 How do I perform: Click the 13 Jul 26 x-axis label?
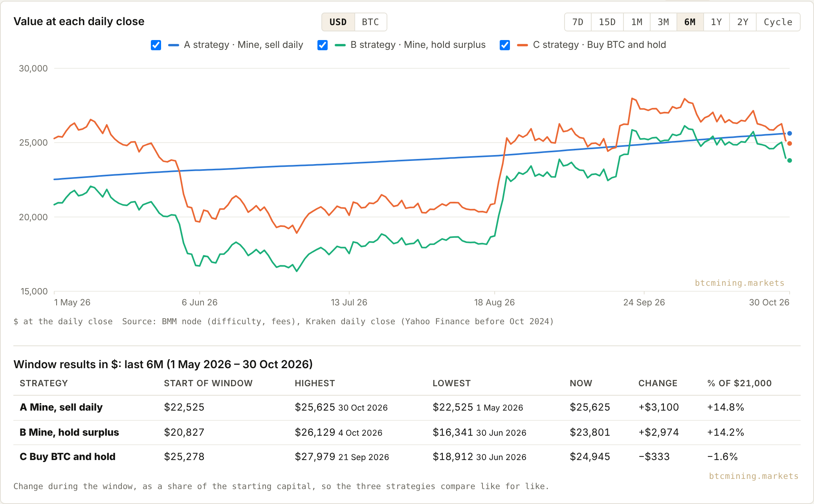pyautogui.click(x=349, y=302)
